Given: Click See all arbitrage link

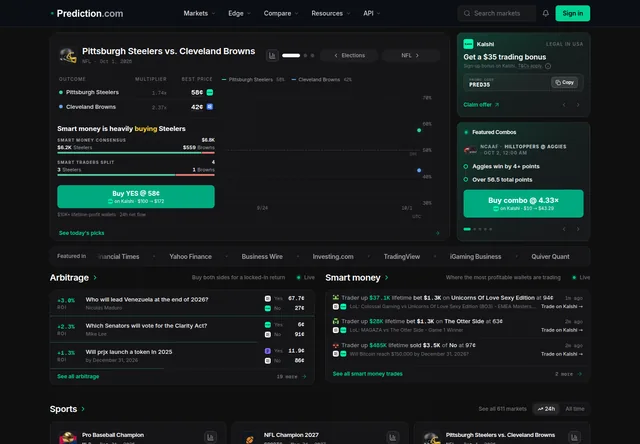Looking at the screenshot, I should [78, 377].
